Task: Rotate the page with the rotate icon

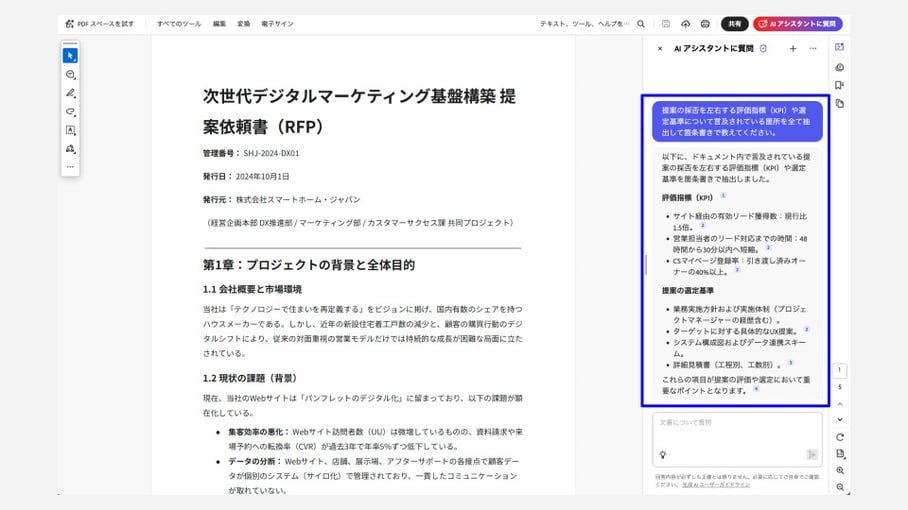Action: coord(840,437)
